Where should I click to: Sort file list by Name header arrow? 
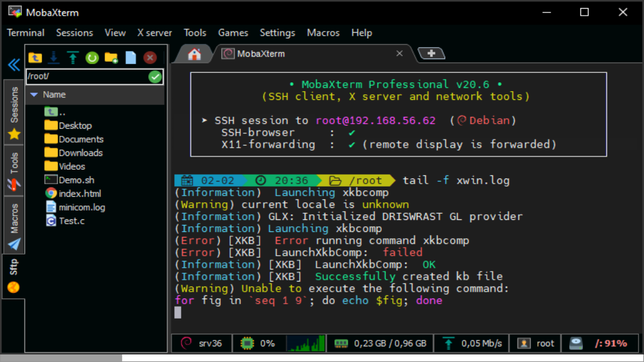[x=34, y=95]
